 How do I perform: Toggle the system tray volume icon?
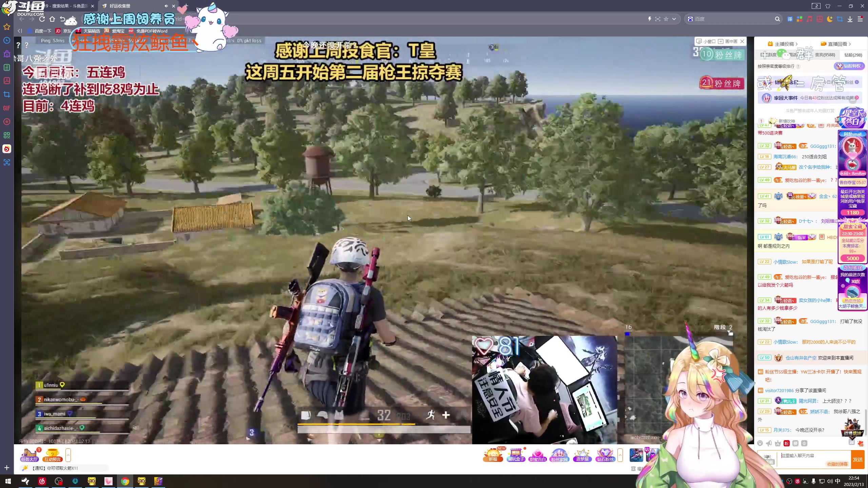click(830, 481)
